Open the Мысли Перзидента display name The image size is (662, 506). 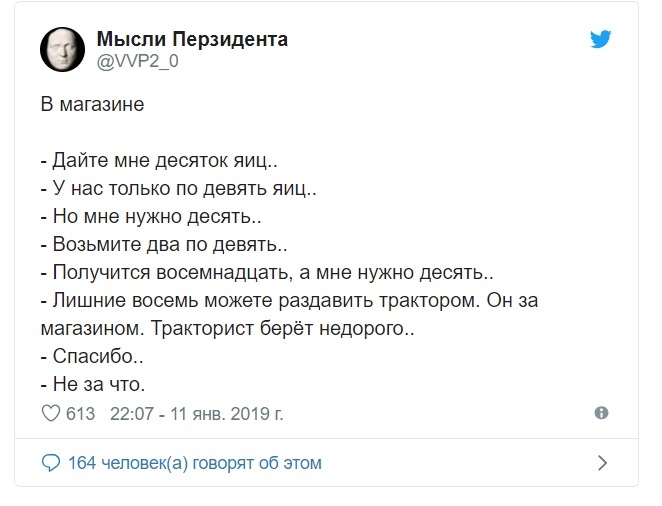[x=192, y=39]
